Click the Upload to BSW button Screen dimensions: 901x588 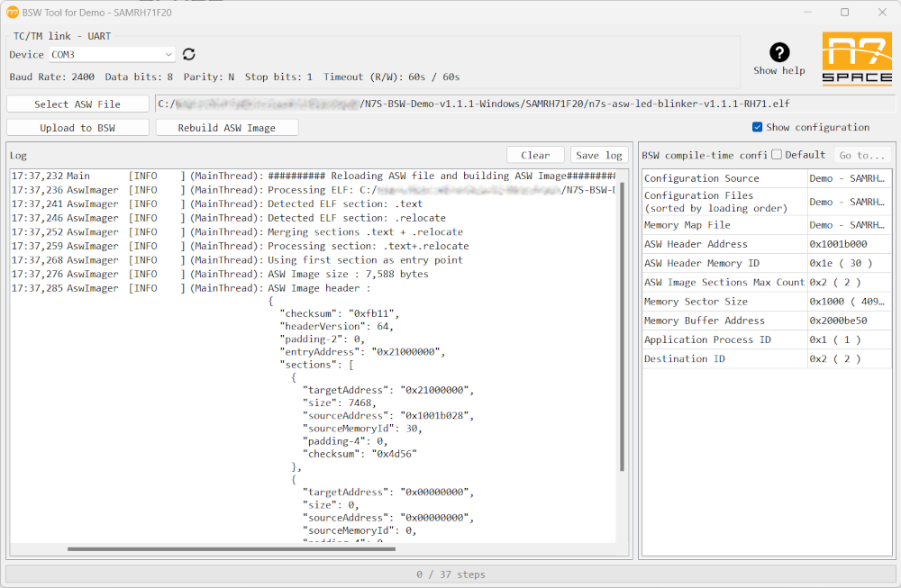77,128
